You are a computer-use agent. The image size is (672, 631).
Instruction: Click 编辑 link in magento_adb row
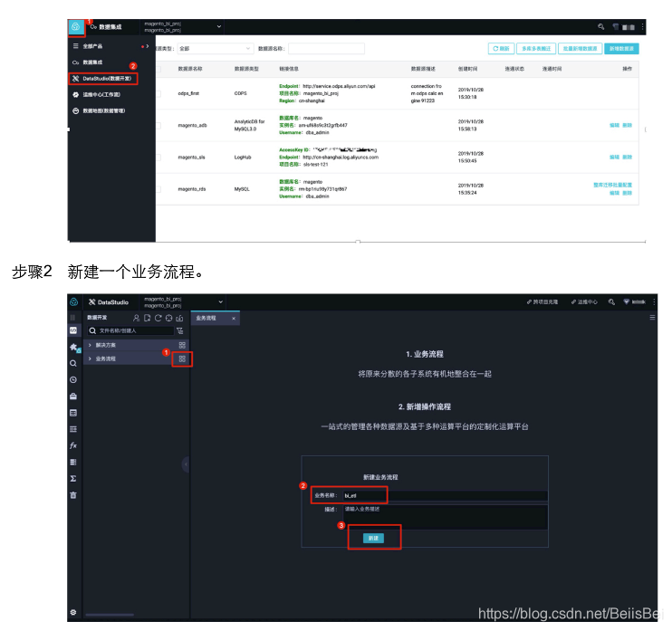(615, 126)
